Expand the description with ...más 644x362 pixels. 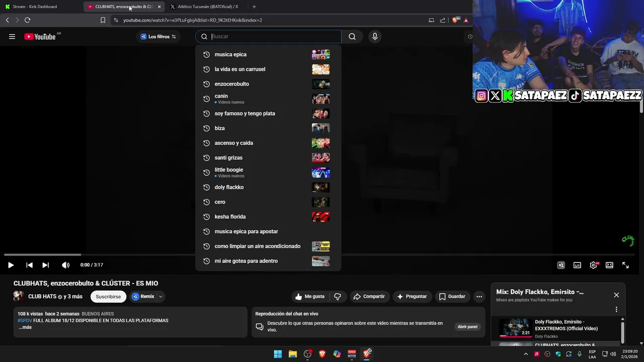pyautogui.click(x=25, y=327)
